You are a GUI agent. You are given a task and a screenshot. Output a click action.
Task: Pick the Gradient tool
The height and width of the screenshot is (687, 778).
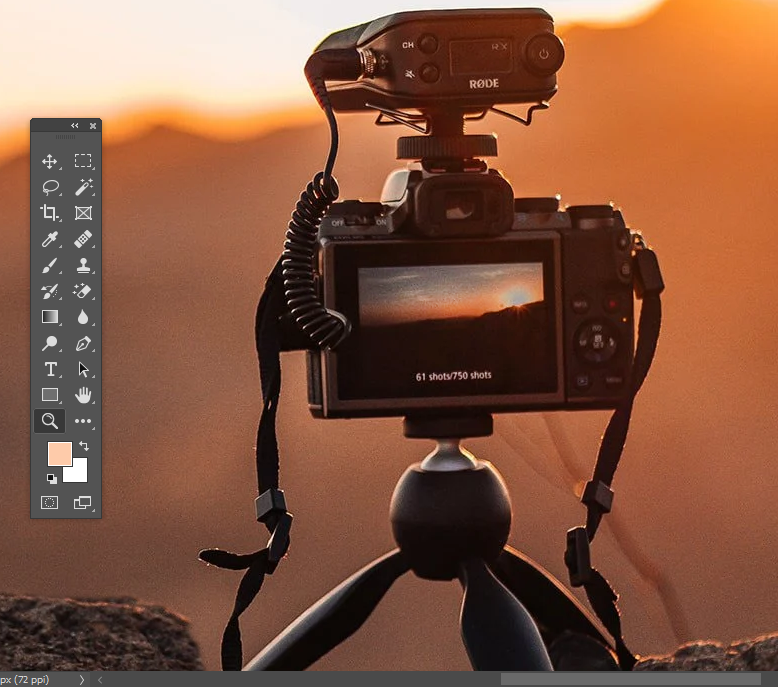(x=49, y=317)
